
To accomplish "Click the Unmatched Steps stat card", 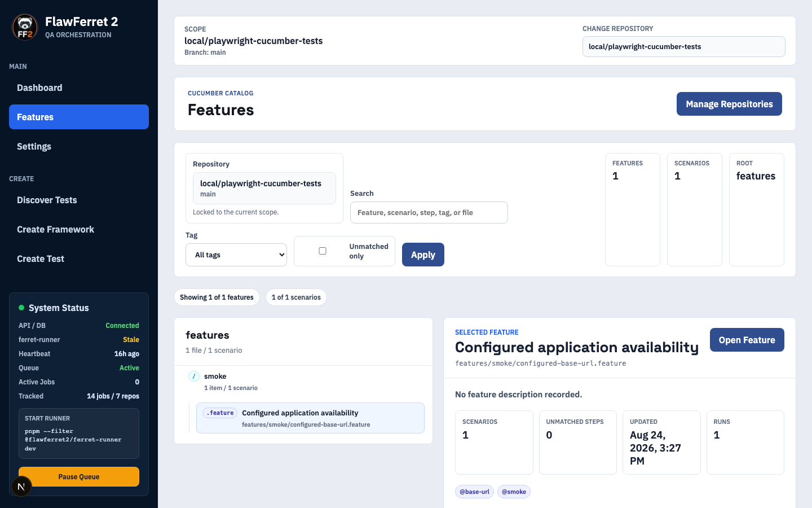I will (578, 443).
